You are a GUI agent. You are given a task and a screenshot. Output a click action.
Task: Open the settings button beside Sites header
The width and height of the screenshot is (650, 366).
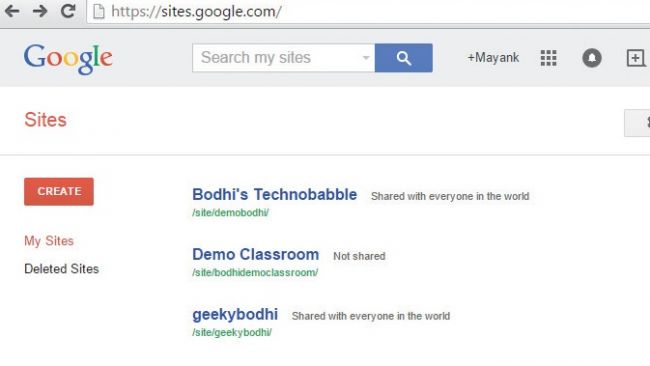[637, 123]
